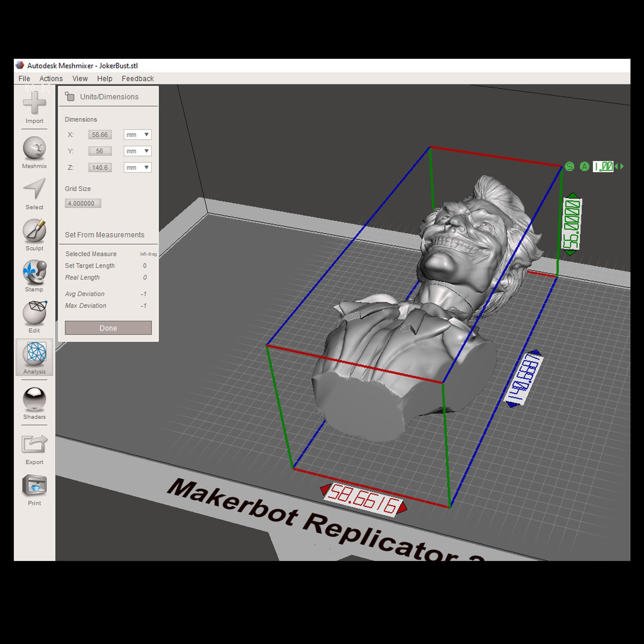Click the Set Target Length value
Screen dimensions: 644x644
tap(145, 266)
